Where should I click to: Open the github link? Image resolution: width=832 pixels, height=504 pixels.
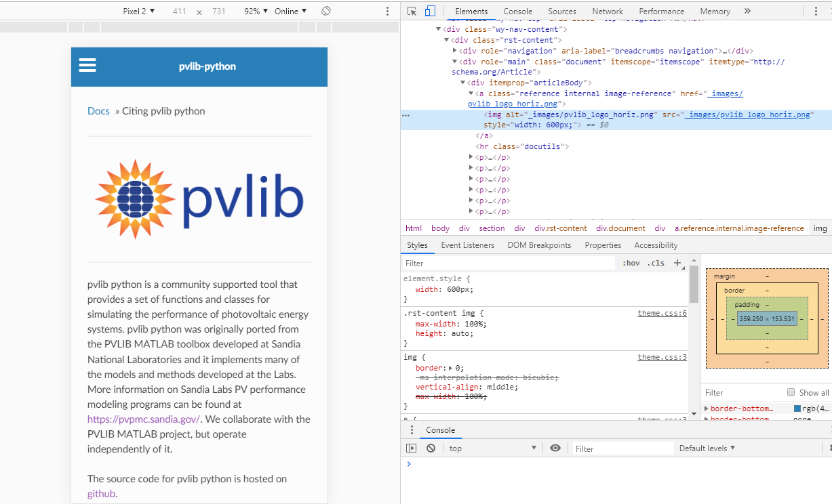(101, 494)
